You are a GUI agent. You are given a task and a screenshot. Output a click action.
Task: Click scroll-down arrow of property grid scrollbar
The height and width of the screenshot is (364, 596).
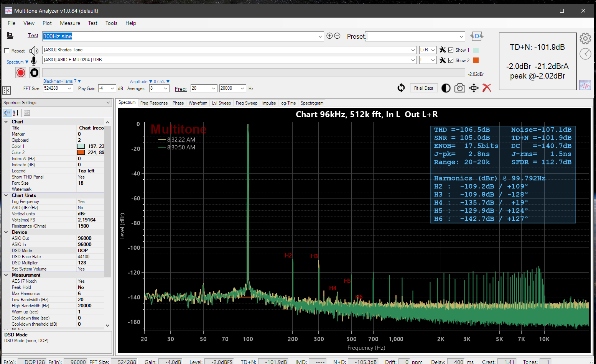107,325
